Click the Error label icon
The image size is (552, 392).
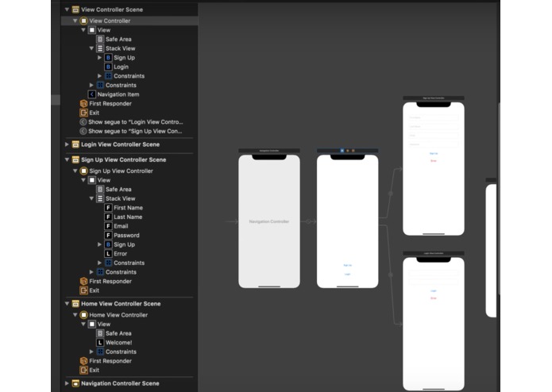click(x=108, y=253)
